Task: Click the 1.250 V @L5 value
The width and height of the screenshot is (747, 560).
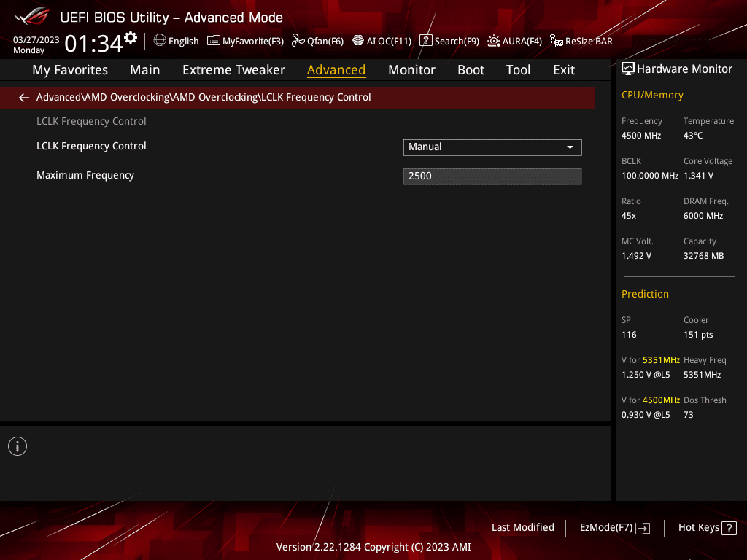Action: (x=646, y=375)
